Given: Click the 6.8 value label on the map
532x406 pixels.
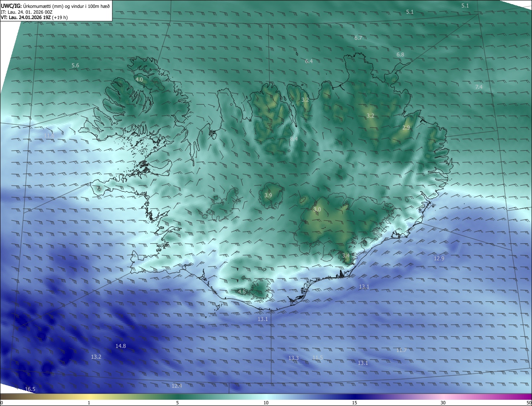Looking at the screenshot, I should pyautogui.click(x=400, y=55).
